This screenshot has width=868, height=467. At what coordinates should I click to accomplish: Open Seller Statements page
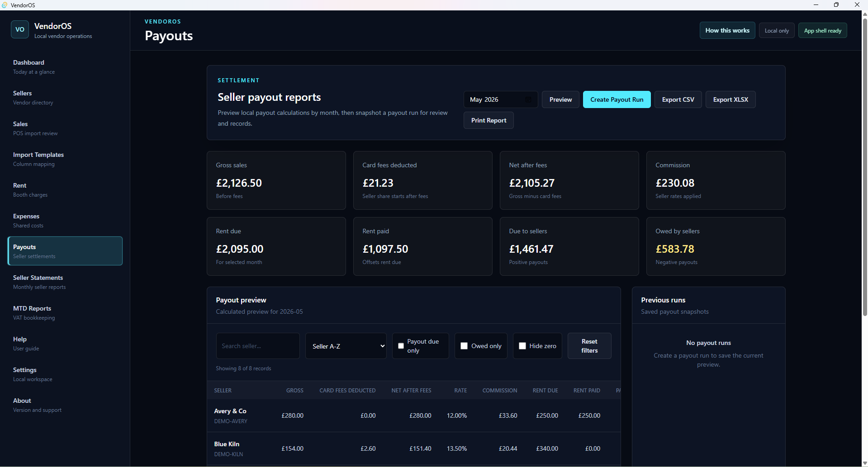coord(65,282)
